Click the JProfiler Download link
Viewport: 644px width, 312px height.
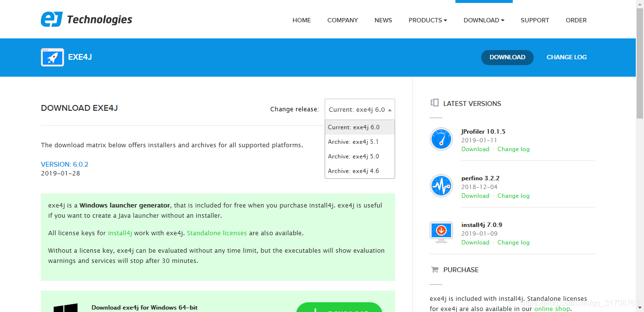coord(475,149)
